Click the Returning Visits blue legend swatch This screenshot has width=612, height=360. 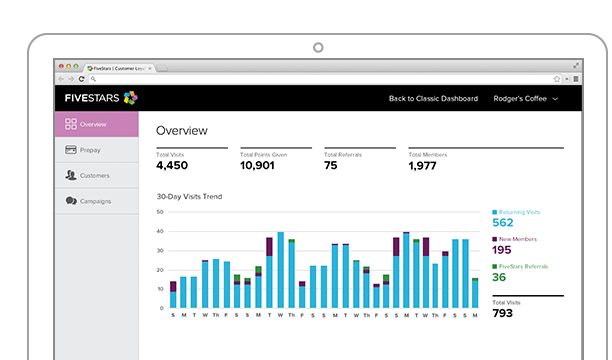click(x=495, y=212)
